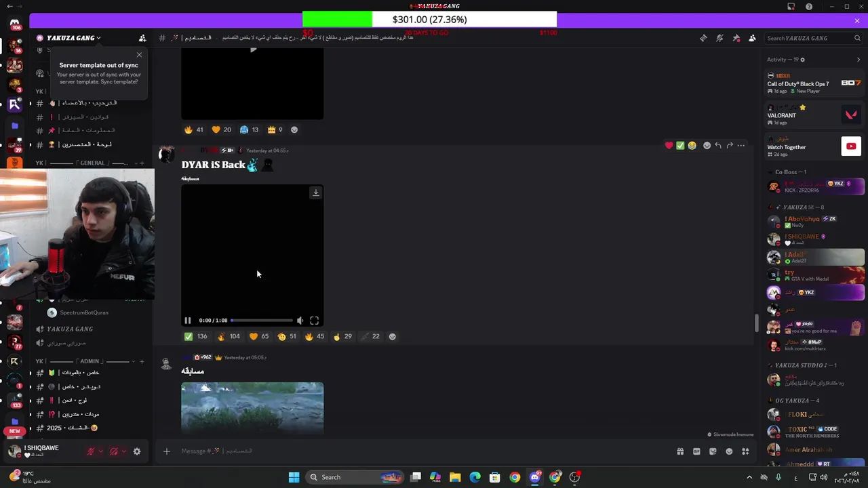Open apps launcher in message bar

(745, 451)
